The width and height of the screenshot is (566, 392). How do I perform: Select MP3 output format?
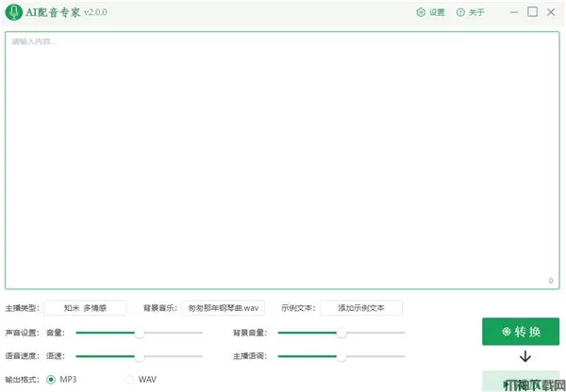coord(51,379)
